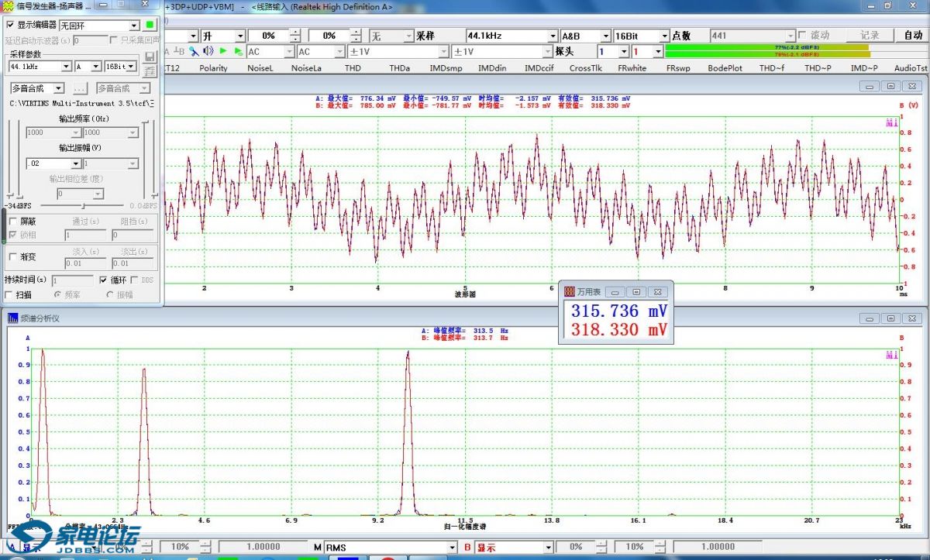Click the 315.736 mV multimeter reading
Image resolution: width=930 pixels, height=560 pixels.
618,311
